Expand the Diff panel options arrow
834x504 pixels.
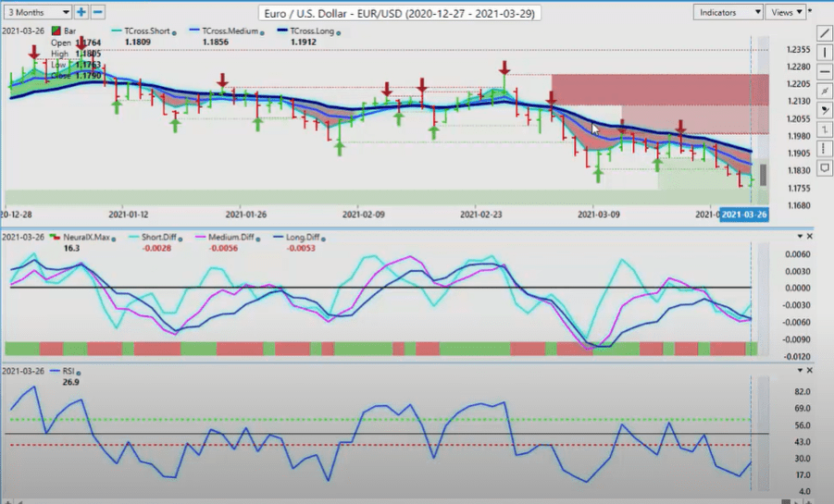(x=800, y=236)
